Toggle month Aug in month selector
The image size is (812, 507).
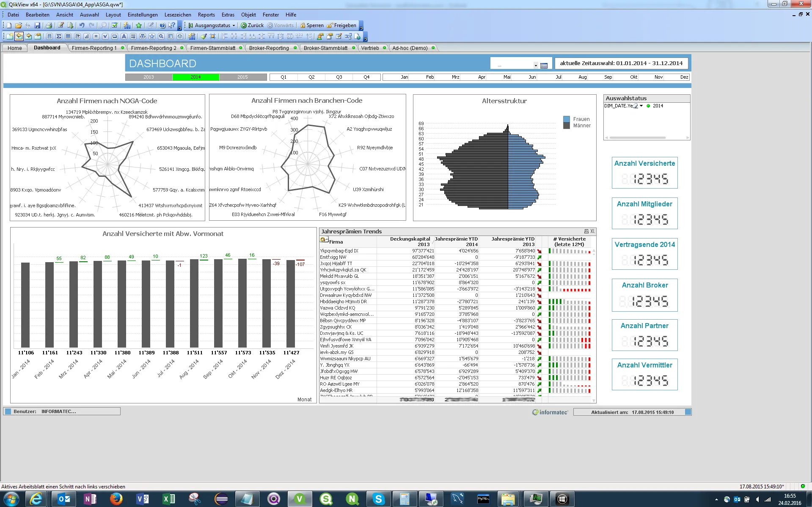tap(583, 77)
